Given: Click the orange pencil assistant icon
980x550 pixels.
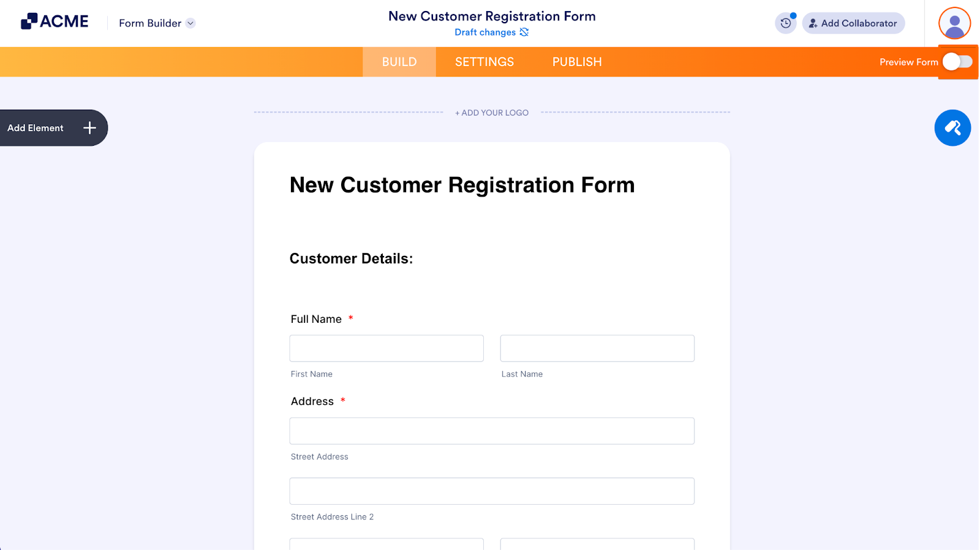Looking at the screenshot, I should click(x=952, y=127).
